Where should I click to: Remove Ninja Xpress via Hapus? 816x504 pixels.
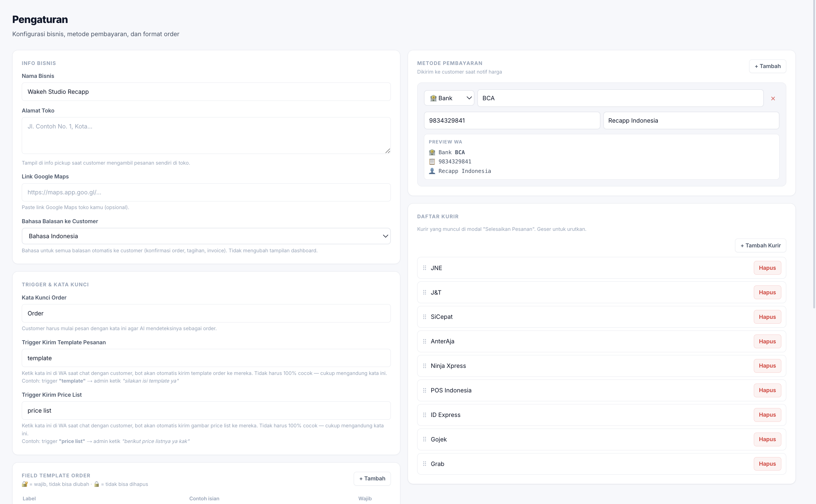[767, 366]
